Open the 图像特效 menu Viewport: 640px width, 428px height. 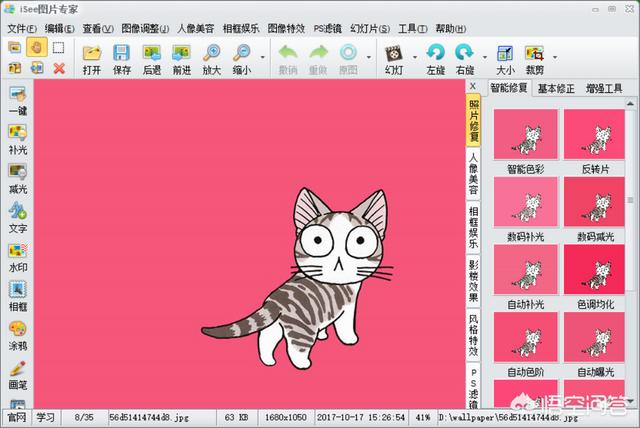286,29
